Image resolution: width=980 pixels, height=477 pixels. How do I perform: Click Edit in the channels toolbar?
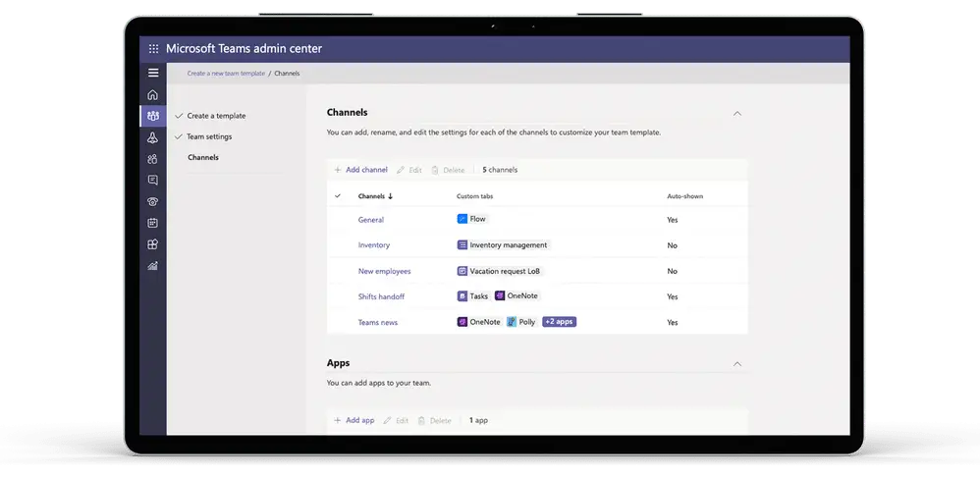coord(409,170)
